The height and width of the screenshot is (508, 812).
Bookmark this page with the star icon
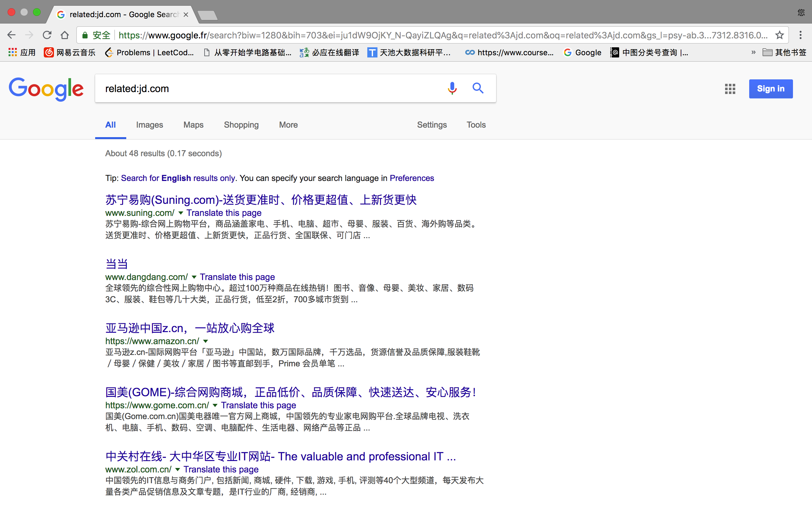(779, 35)
